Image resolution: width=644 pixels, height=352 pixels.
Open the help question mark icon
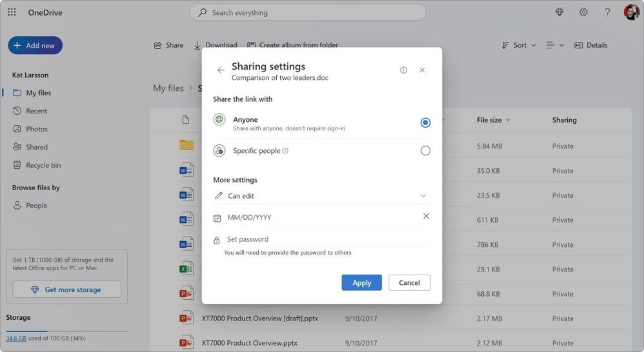pyautogui.click(x=607, y=12)
